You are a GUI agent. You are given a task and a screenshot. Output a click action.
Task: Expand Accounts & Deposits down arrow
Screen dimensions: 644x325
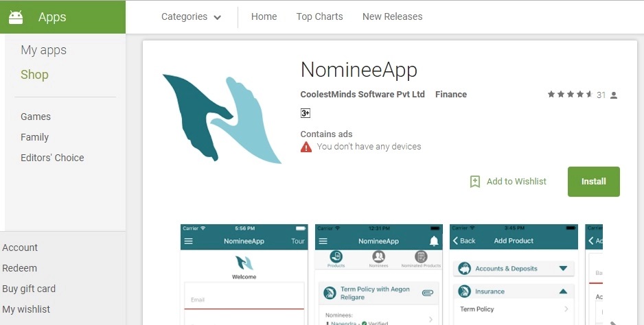click(563, 268)
